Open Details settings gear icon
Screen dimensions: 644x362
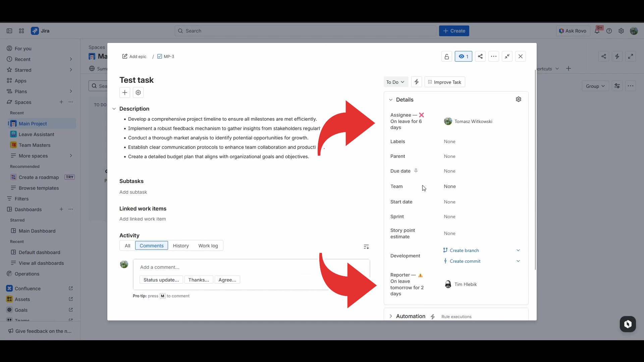pos(518,99)
